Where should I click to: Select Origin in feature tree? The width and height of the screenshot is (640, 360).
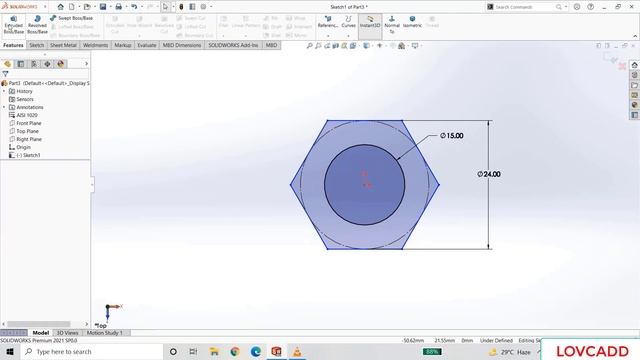pyautogui.click(x=20, y=147)
